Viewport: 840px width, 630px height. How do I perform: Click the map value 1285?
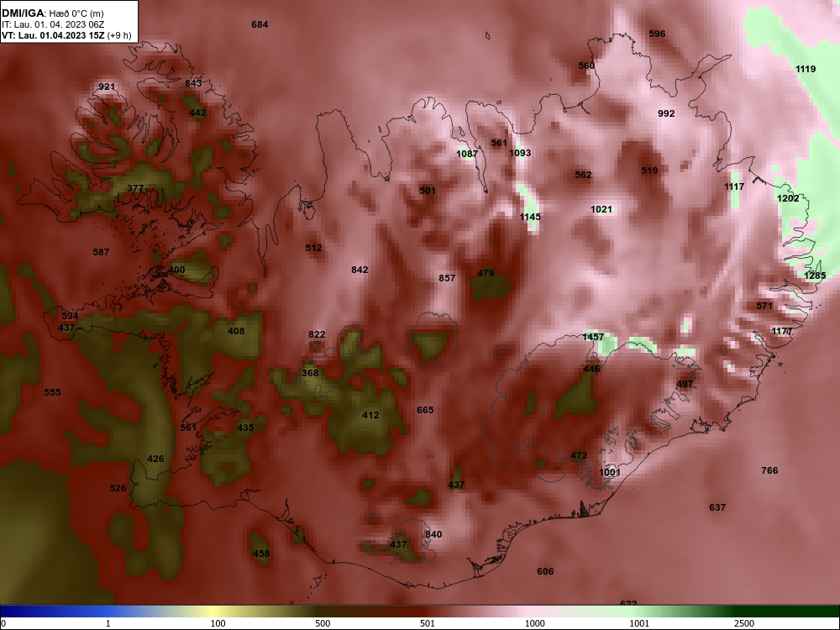pos(816,276)
